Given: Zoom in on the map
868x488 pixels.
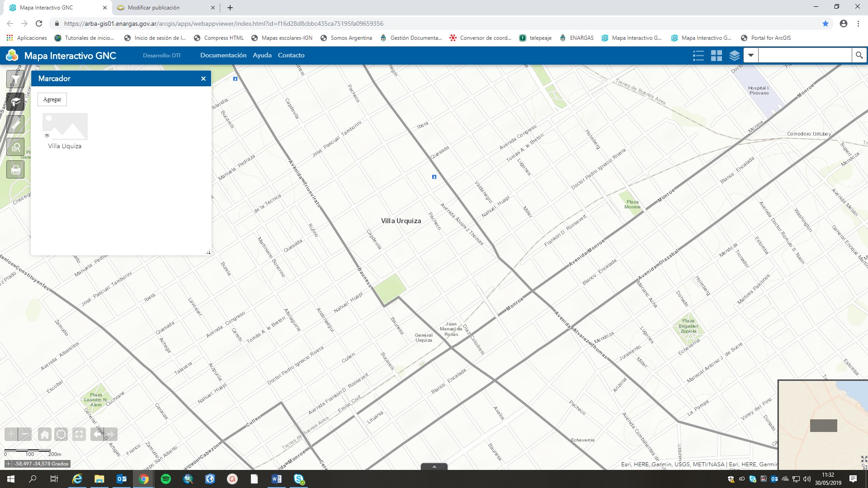Looking at the screenshot, I should coord(11,434).
